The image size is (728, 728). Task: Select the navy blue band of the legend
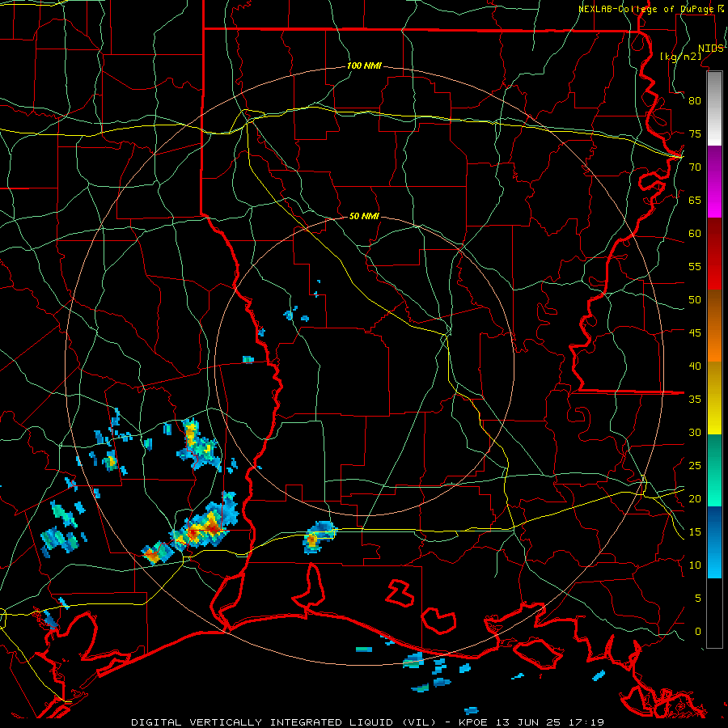coord(714,518)
